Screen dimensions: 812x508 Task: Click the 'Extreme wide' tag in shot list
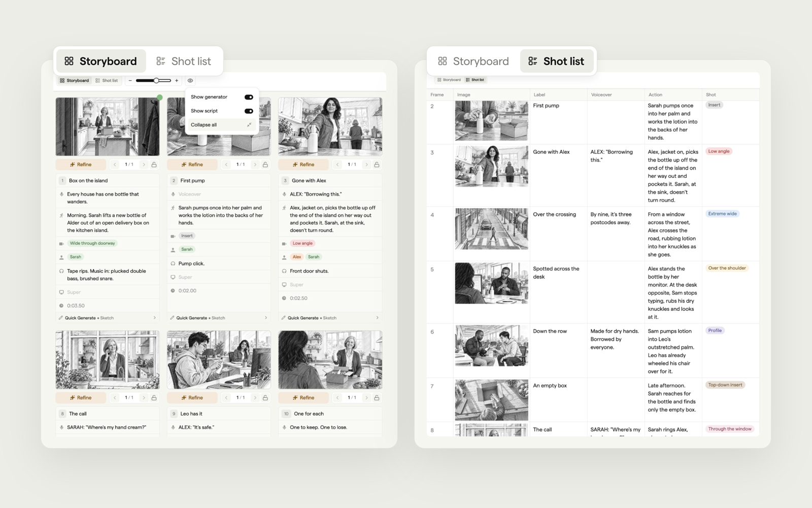(x=722, y=214)
